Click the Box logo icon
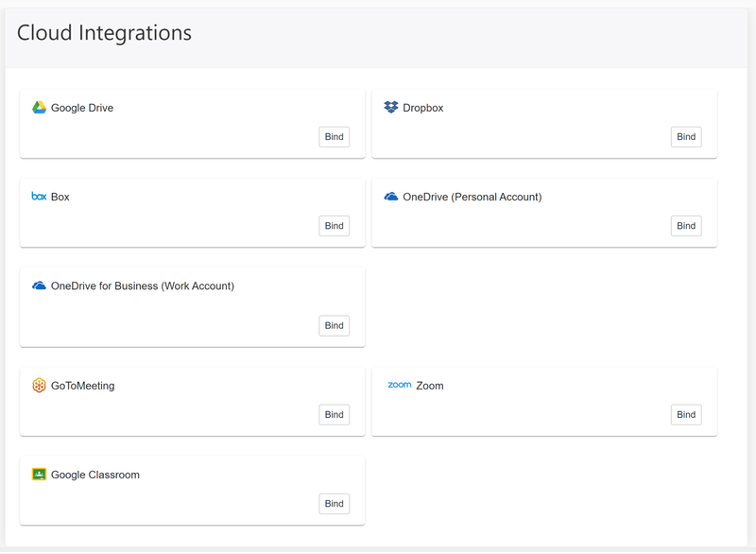Screen dimensions: 756x554 click(39, 197)
